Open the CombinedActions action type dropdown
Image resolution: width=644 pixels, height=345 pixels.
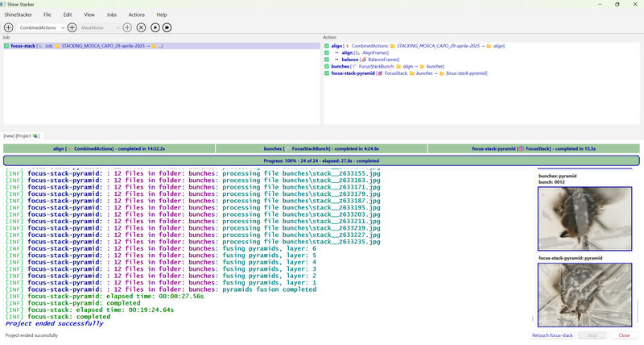[42, 27]
